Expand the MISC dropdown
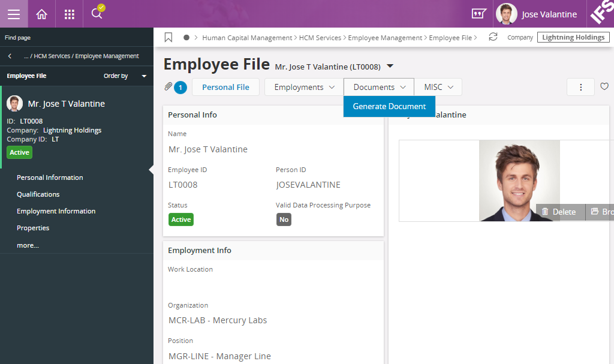 438,87
